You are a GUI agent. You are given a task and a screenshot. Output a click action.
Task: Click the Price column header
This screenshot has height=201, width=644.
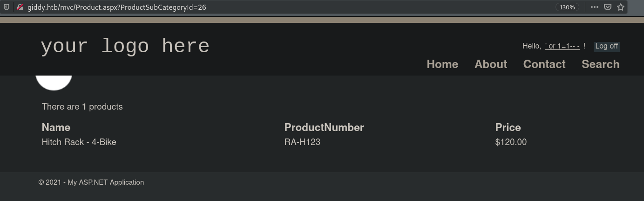coord(508,127)
